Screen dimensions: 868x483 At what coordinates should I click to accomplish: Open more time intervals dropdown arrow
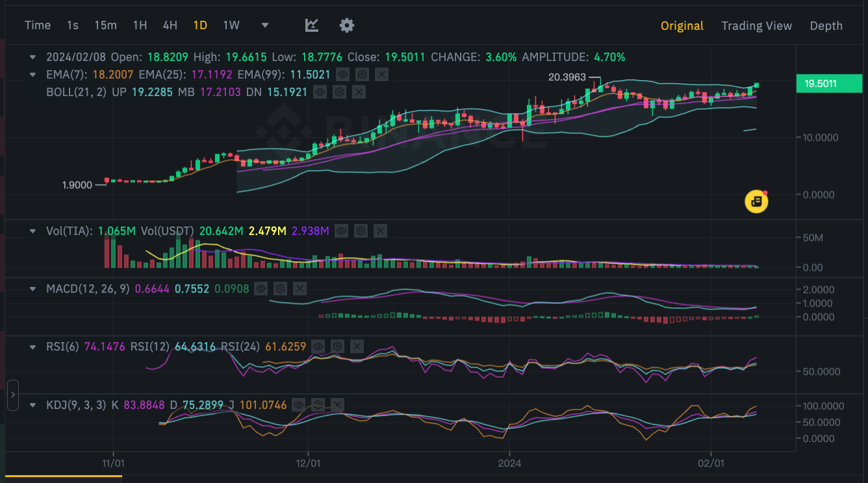pyautogui.click(x=265, y=25)
